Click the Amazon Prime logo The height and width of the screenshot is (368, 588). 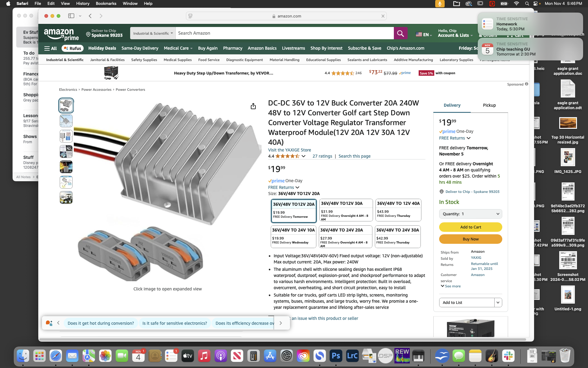[x=61, y=34]
